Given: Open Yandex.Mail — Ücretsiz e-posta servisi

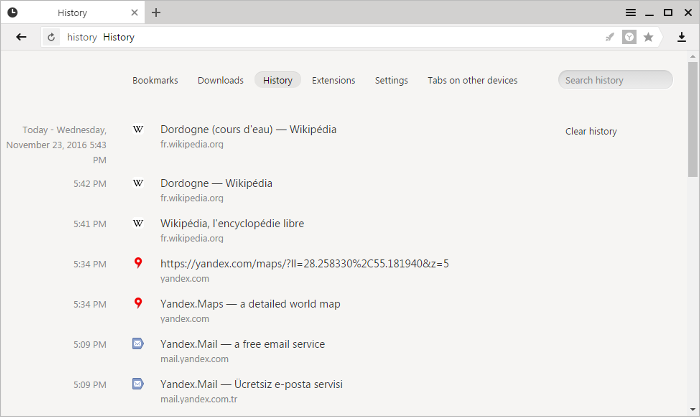Looking at the screenshot, I should (251, 384).
